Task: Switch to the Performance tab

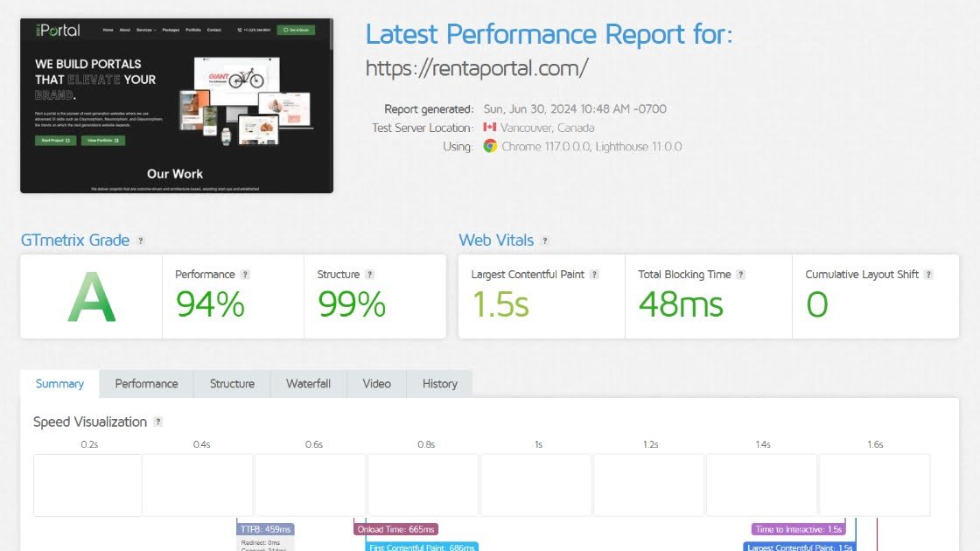Action: point(146,384)
